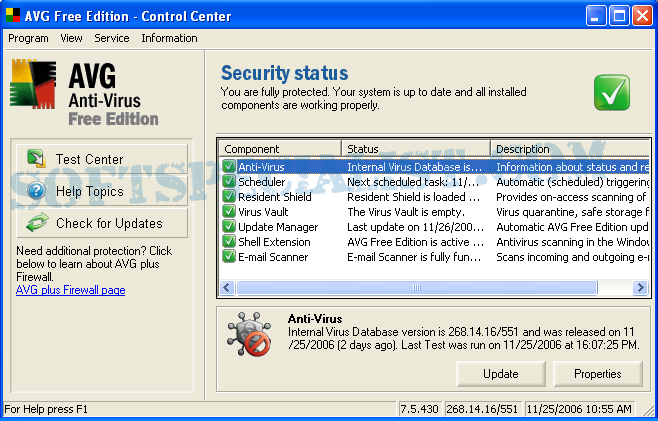The height and width of the screenshot is (421, 658).
Task: Select the E-mail Scanner component row
Action: 434,257
